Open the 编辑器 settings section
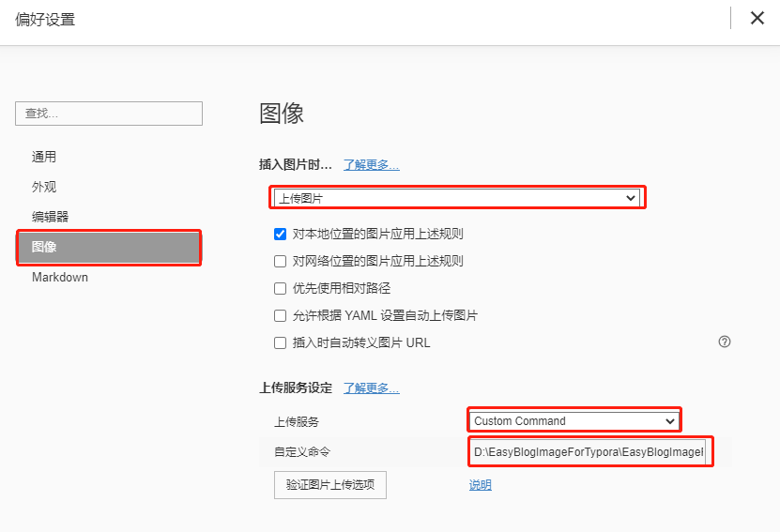The image size is (780, 532). click(x=50, y=217)
